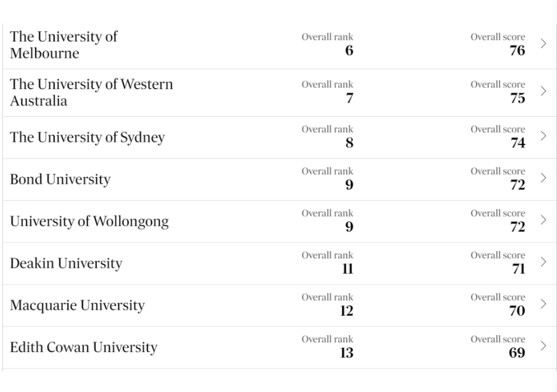This screenshot has height=392, width=557.
Task: Open University of Wollongong details chevron
Action: [x=543, y=220]
